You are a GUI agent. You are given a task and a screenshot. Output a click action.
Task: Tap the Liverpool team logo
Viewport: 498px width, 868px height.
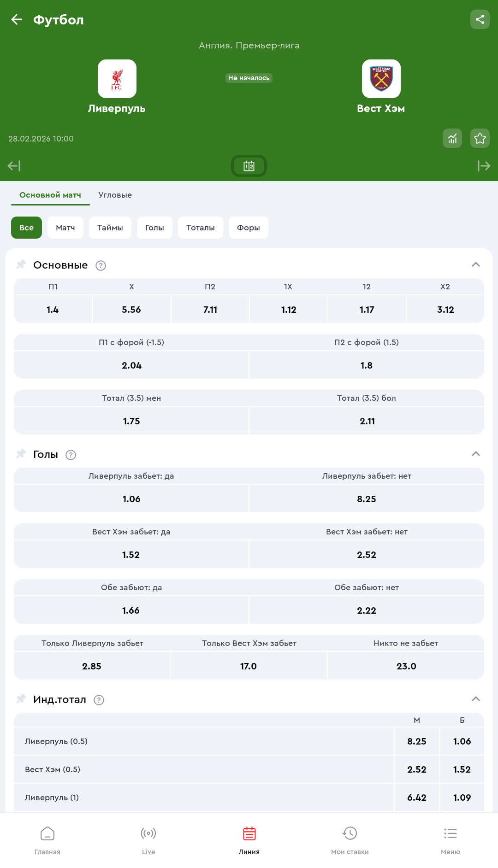(117, 79)
